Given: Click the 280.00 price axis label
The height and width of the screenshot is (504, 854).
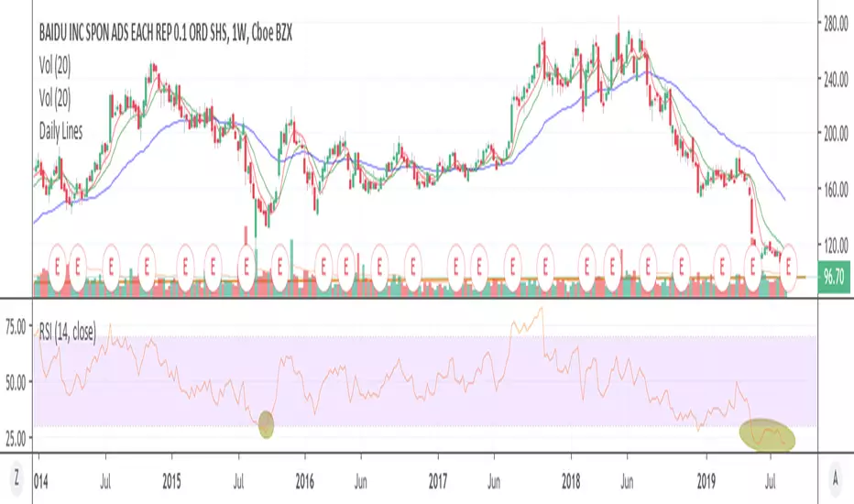Looking at the screenshot, I should pyautogui.click(x=836, y=24).
